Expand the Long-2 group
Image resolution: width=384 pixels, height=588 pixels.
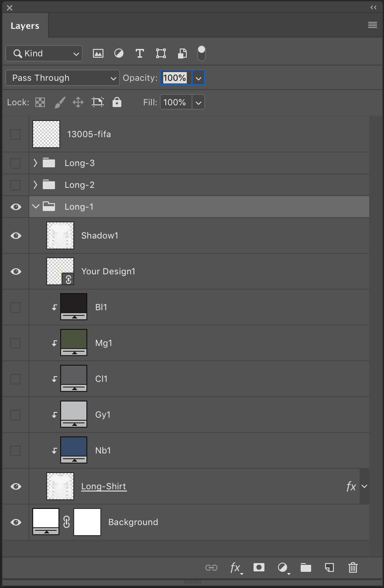coord(35,184)
